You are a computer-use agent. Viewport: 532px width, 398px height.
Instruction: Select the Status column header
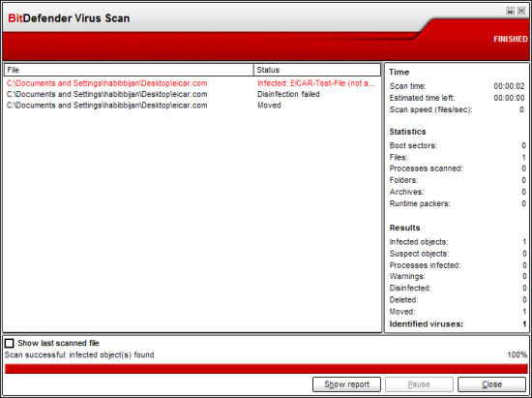pyautogui.click(x=317, y=70)
